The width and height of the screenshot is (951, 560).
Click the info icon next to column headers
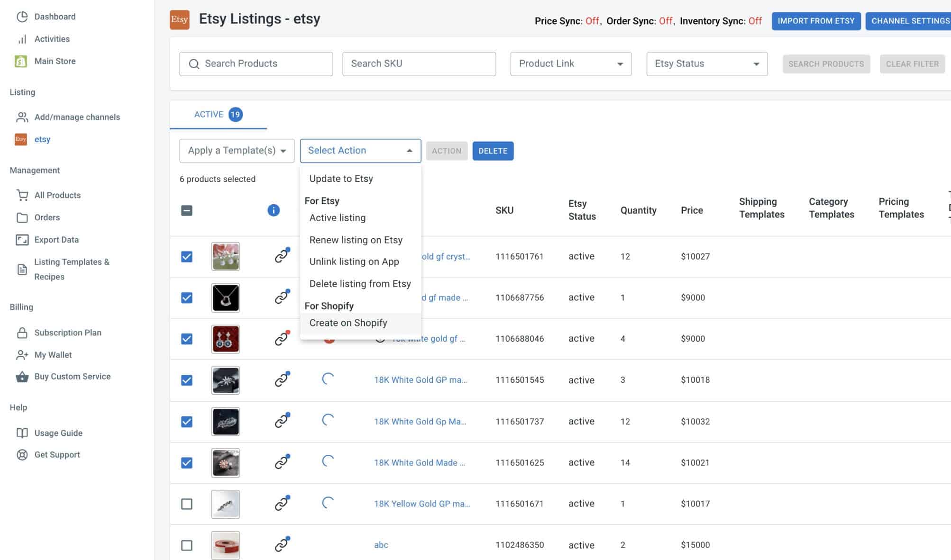(x=273, y=210)
